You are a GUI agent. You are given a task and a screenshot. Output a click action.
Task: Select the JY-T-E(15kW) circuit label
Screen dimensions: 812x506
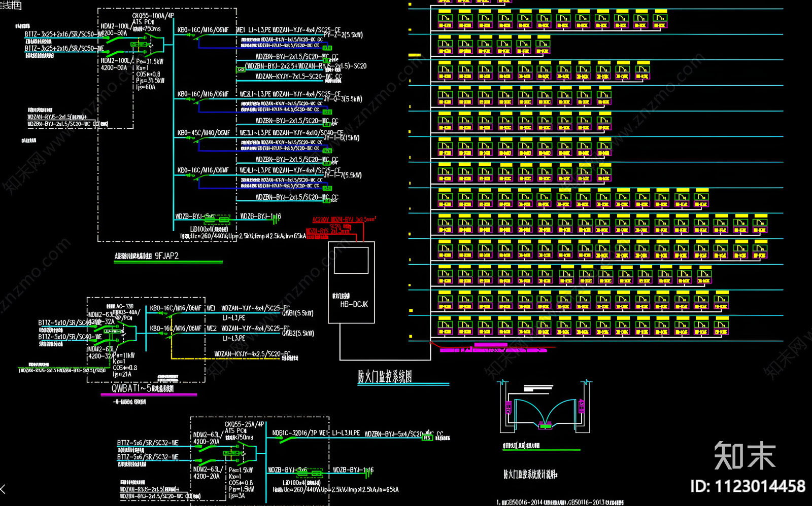342,138
